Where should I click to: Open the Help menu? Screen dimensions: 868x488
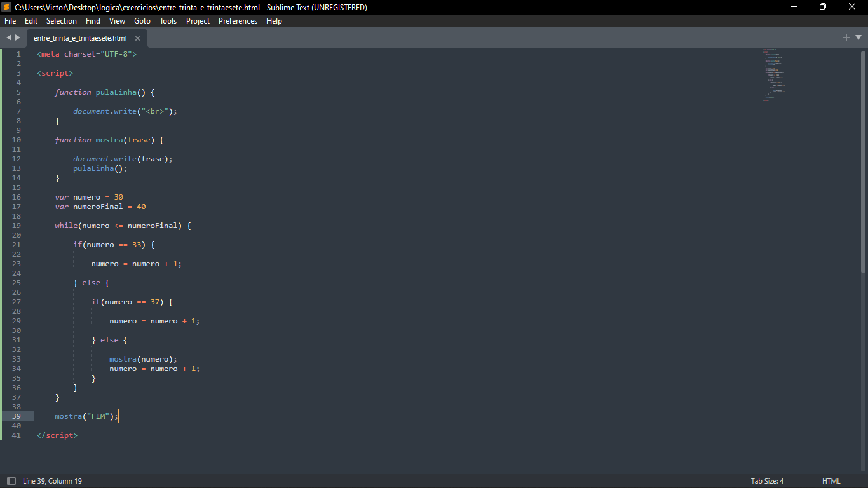point(274,21)
